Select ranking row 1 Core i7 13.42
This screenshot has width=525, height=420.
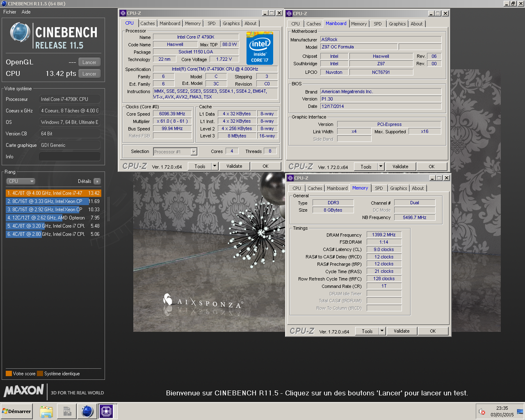(53, 193)
